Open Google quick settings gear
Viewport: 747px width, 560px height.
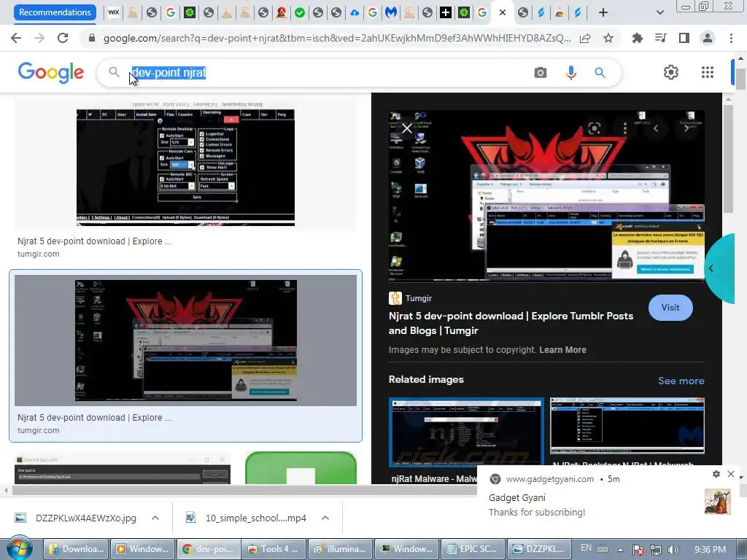tap(671, 72)
